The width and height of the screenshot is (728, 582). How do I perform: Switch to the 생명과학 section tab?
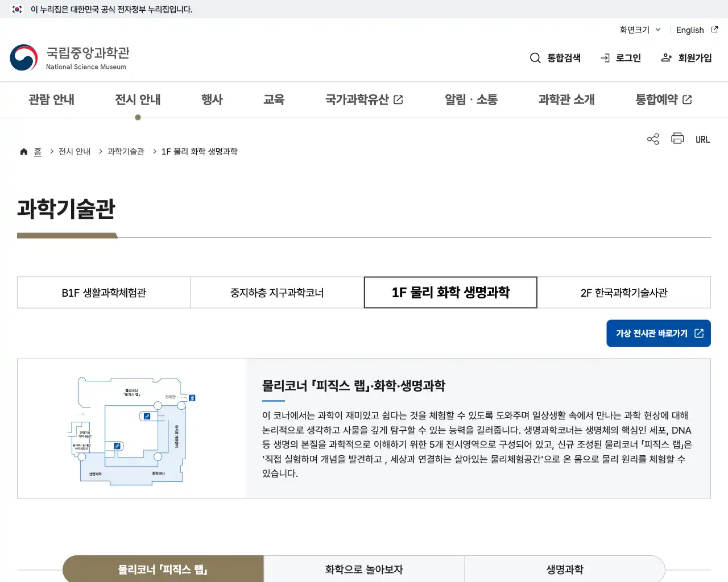point(565,569)
